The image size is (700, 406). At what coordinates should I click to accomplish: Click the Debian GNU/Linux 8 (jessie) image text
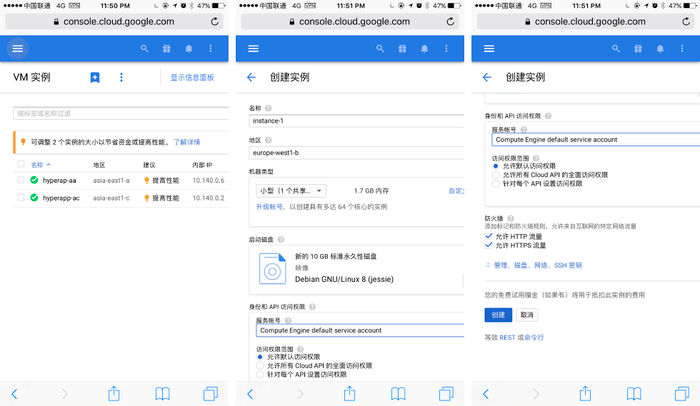pyautogui.click(x=344, y=279)
